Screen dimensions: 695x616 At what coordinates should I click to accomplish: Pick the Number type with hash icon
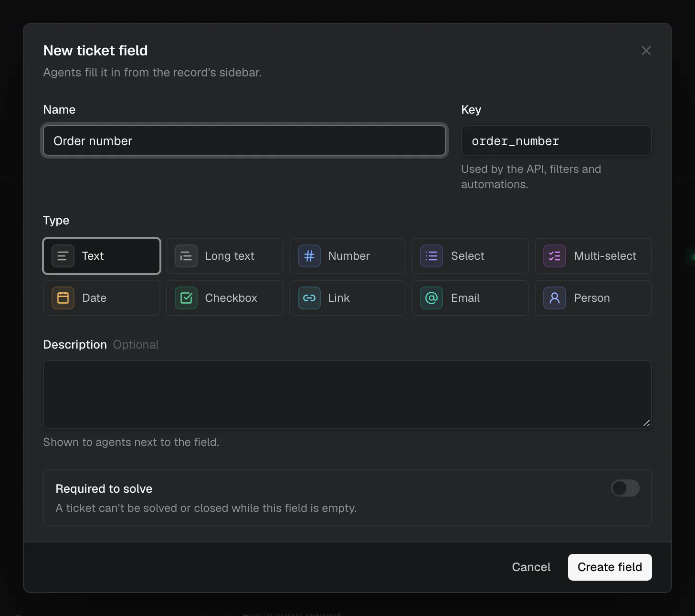point(347,256)
